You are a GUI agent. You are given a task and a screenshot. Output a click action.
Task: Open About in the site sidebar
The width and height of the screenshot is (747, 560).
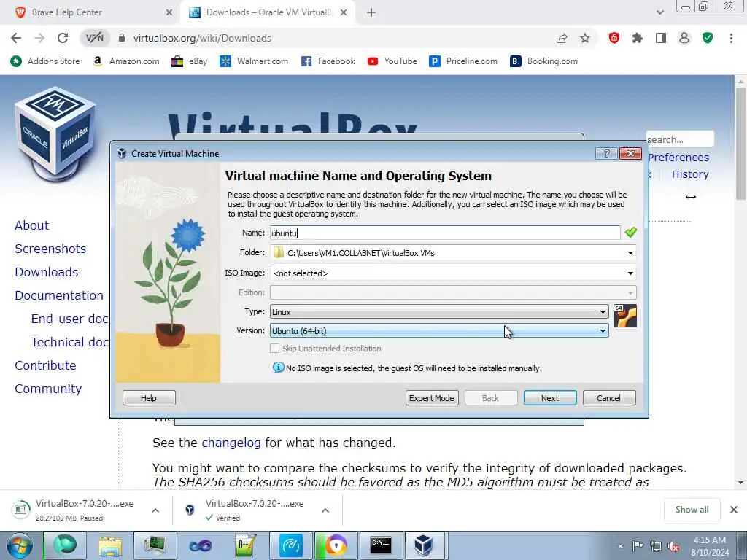(x=31, y=225)
